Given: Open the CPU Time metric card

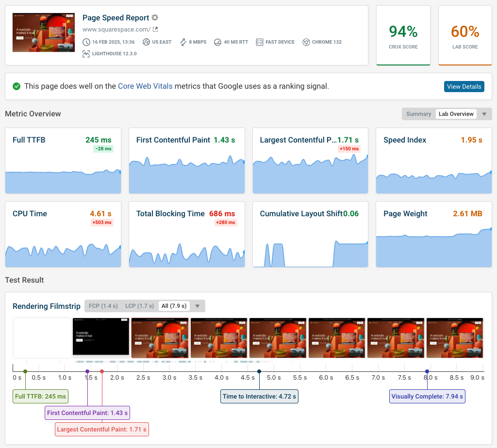Looking at the screenshot, I should tap(63, 234).
